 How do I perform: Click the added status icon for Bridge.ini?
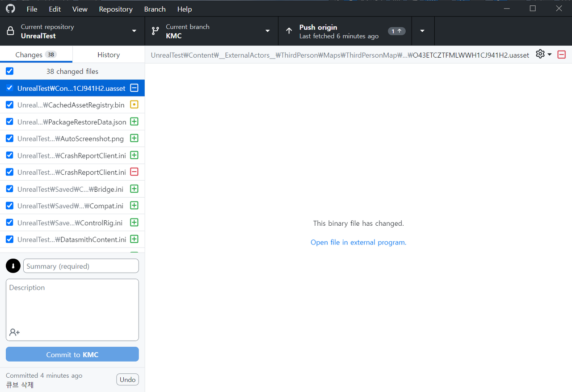[x=134, y=189]
